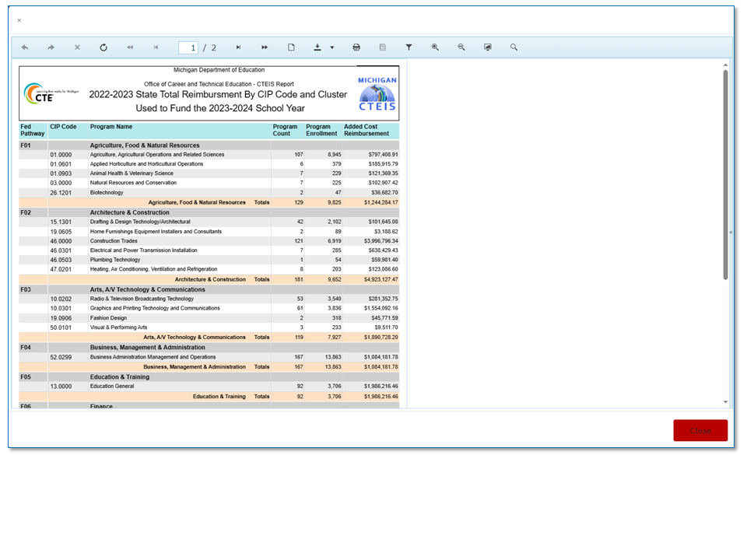Image resolution: width=747 pixels, height=560 pixels.
Task: Click the scroll down arrow of report
Action: click(x=725, y=402)
